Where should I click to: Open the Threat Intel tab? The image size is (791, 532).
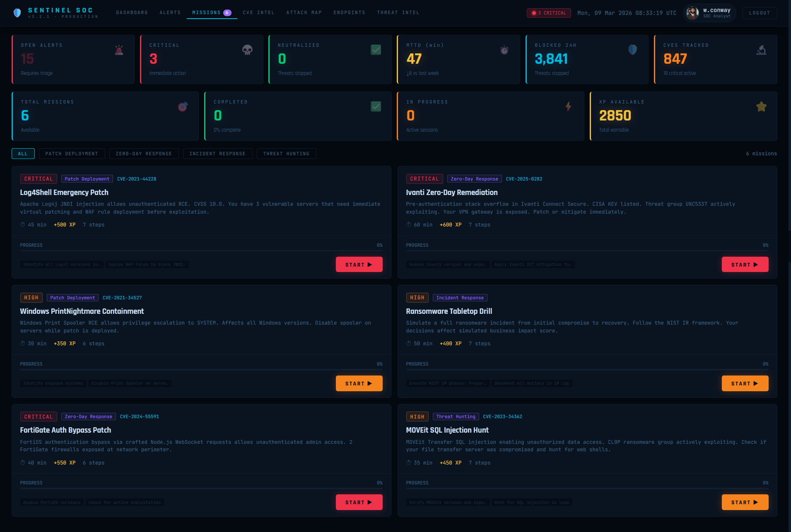coord(398,13)
